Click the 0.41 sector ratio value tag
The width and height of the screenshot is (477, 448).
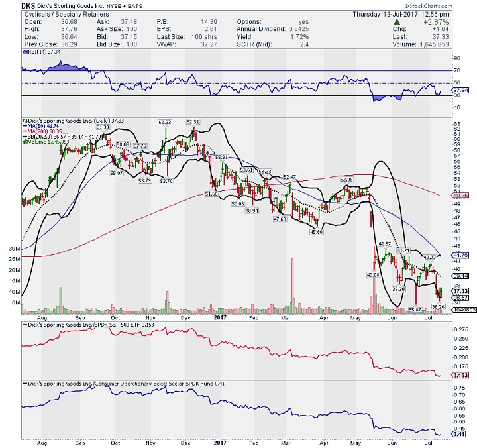pyautogui.click(x=459, y=434)
